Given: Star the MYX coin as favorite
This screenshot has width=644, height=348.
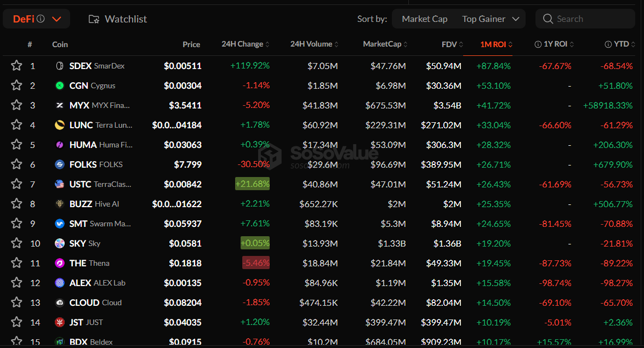Looking at the screenshot, I should tap(16, 105).
